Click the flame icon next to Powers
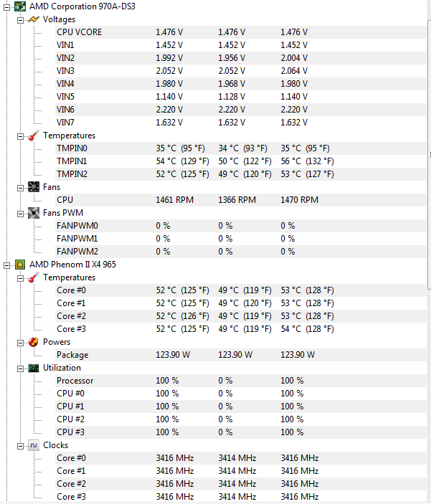The width and height of the screenshot is (431, 504). click(x=33, y=342)
